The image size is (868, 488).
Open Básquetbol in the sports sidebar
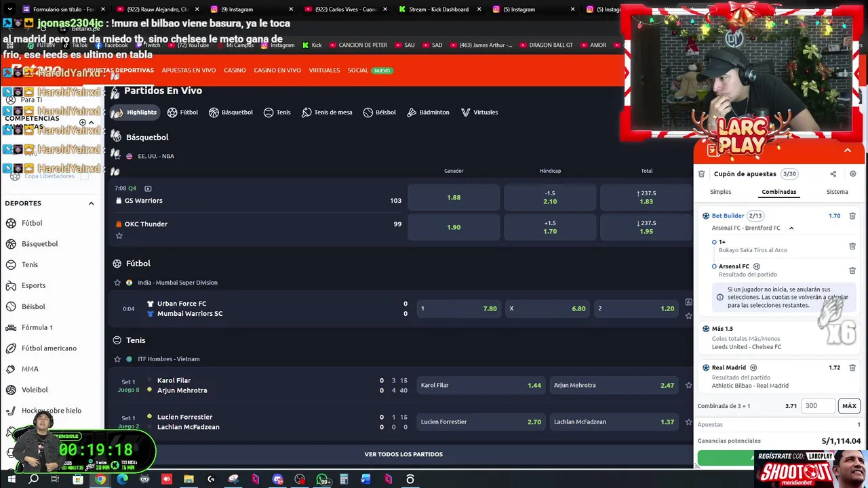pyautogui.click(x=39, y=244)
